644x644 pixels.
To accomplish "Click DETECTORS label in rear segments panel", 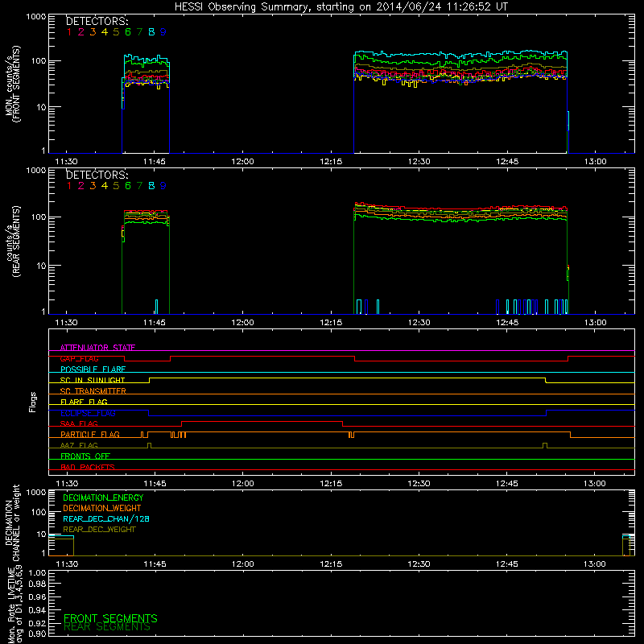I will click(97, 175).
